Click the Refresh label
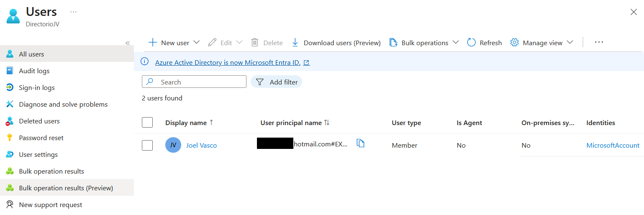 coord(491,43)
